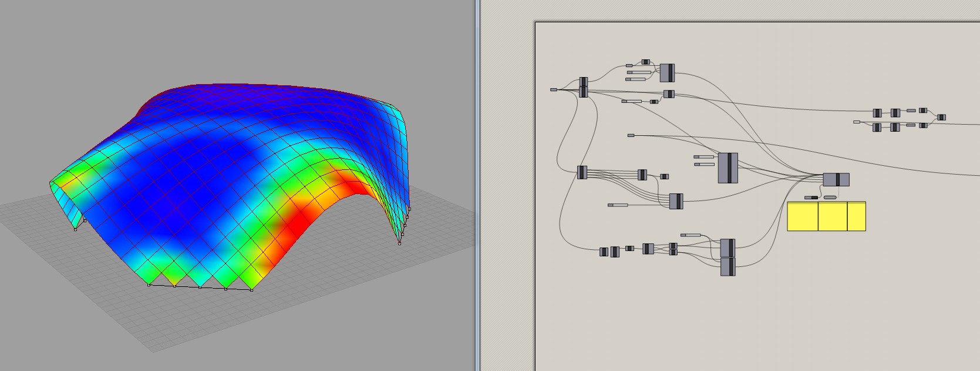
Task: Click lower slider feeding the tall center component
Action: click(x=704, y=165)
